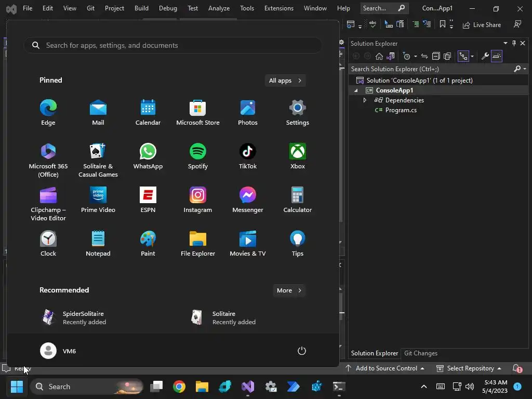The image size is (532, 399).
Task: Launch Movies & TV
Action: tap(248, 244)
